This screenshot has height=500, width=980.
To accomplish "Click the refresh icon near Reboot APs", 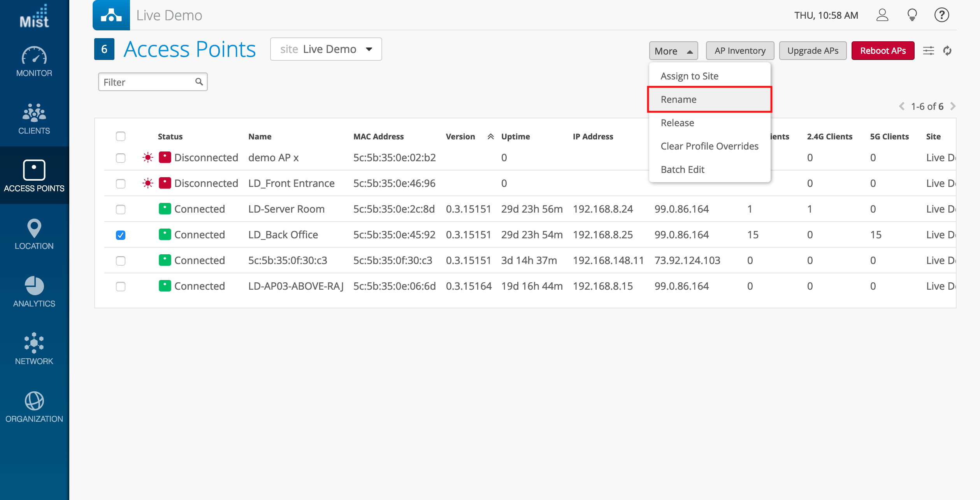I will point(947,51).
